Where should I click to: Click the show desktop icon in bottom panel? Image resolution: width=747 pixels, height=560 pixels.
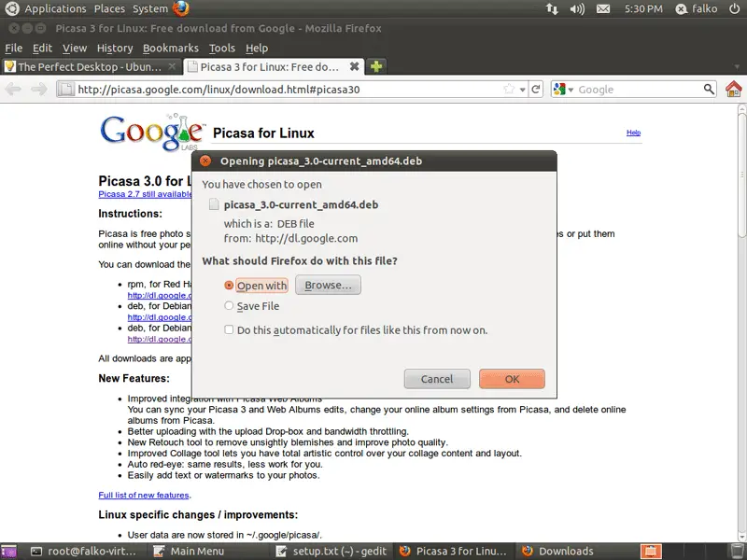(x=8, y=552)
